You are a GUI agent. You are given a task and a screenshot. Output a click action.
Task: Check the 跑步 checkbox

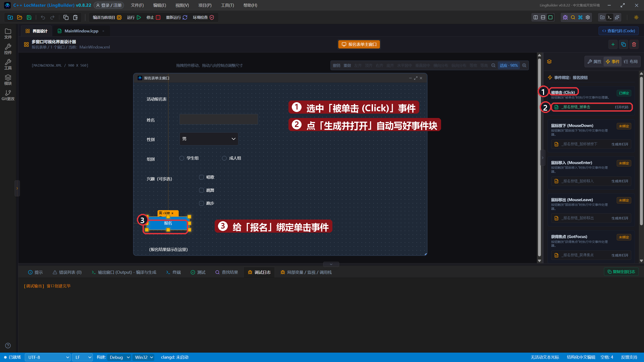click(x=202, y=203)
